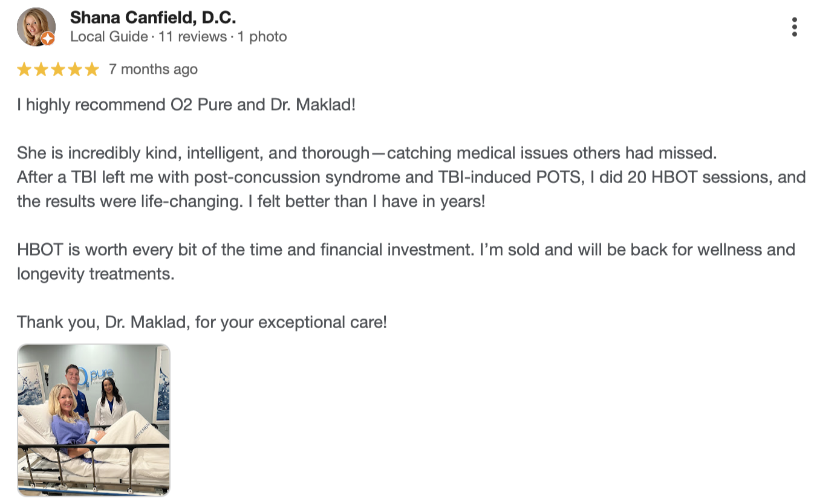Click the "1 photo" count
The width and height of the screenshot is (814, 504).
pos(262,37)
